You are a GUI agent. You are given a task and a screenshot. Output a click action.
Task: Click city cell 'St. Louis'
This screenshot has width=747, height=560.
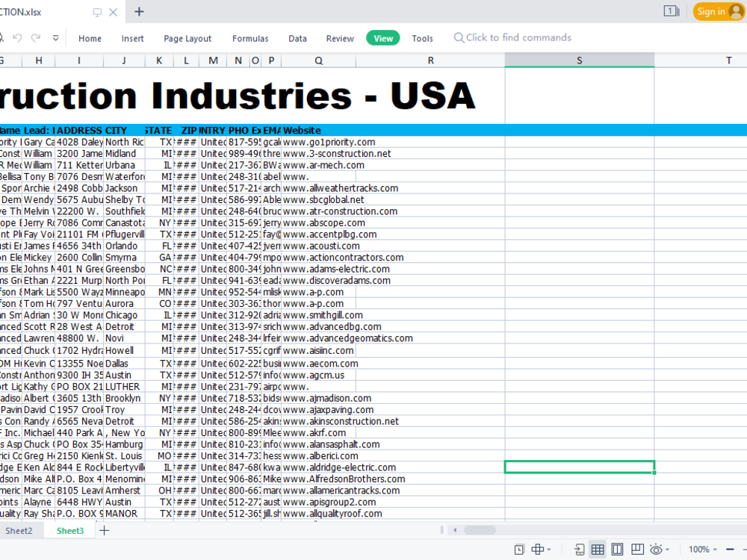click(124, 455)
